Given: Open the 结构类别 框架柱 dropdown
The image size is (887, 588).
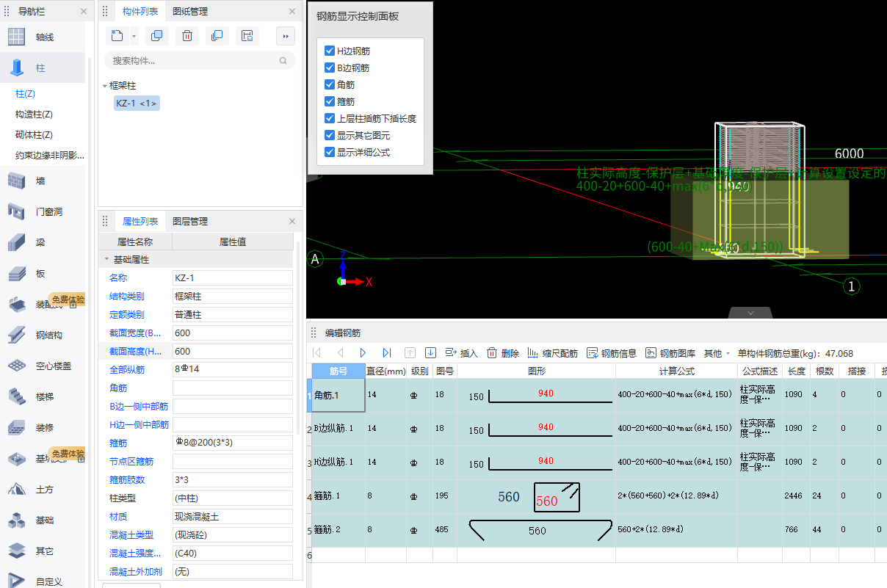Looking at the screenshot, I should click(x=233, y=296).
